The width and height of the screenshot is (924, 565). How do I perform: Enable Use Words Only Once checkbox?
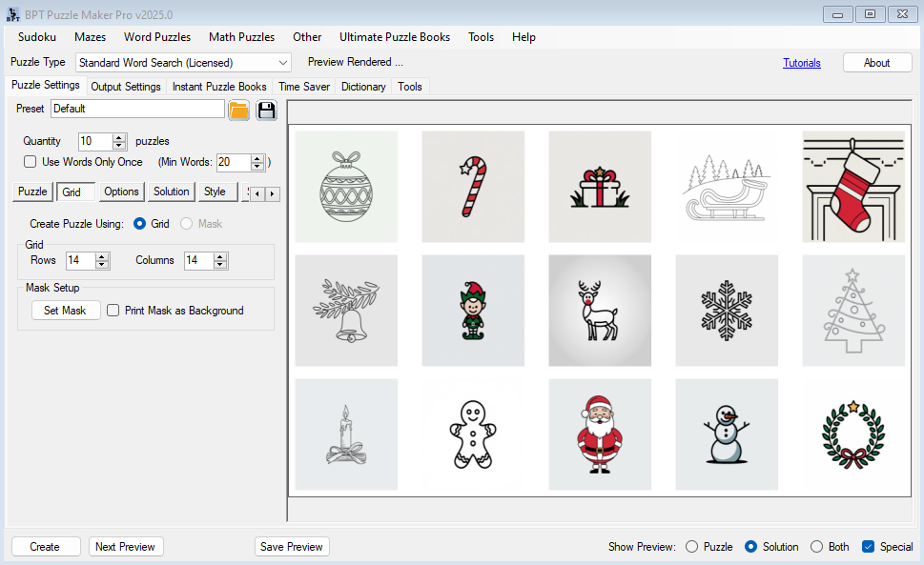tap(31, 162)
